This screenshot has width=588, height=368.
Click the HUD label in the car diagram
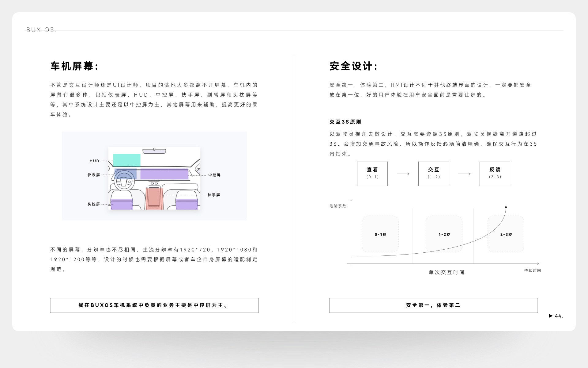click(94, 161)
